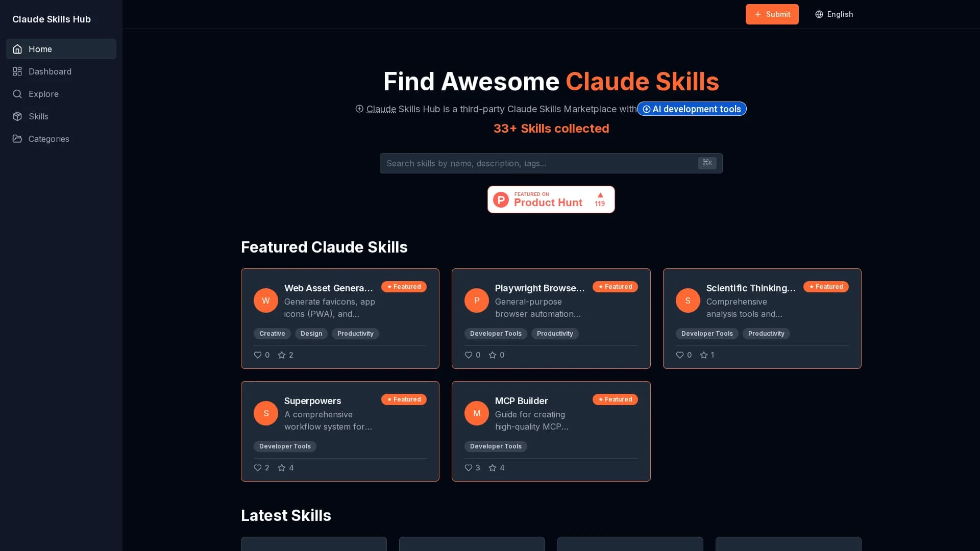The image size is (980, 551).
Task: Click Productivity tag on Web Asset Generator card
Action: coord(355,334)
